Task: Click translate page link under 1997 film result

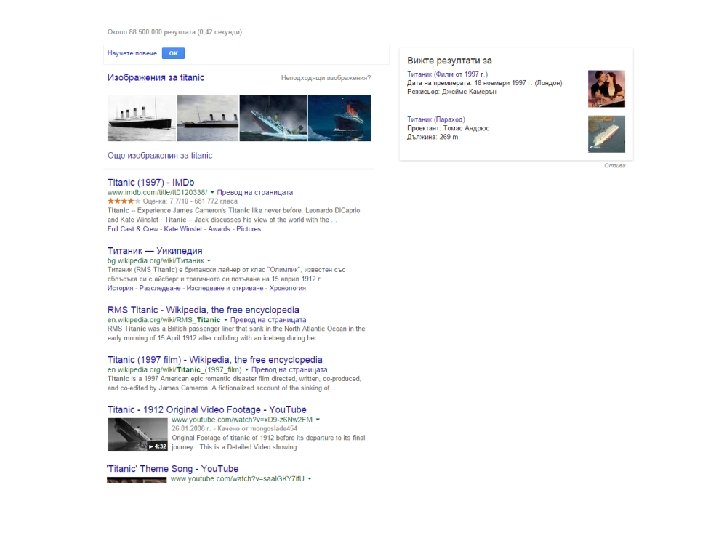Action: 289,370
